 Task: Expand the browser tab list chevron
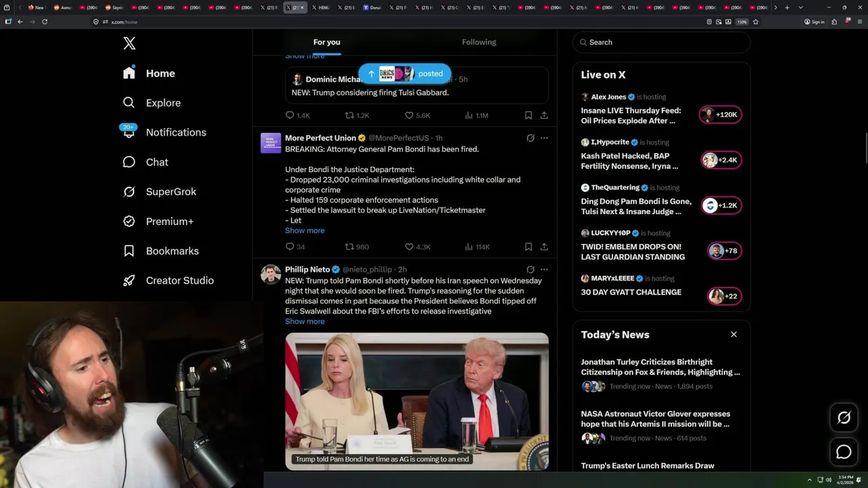point(801,7)
